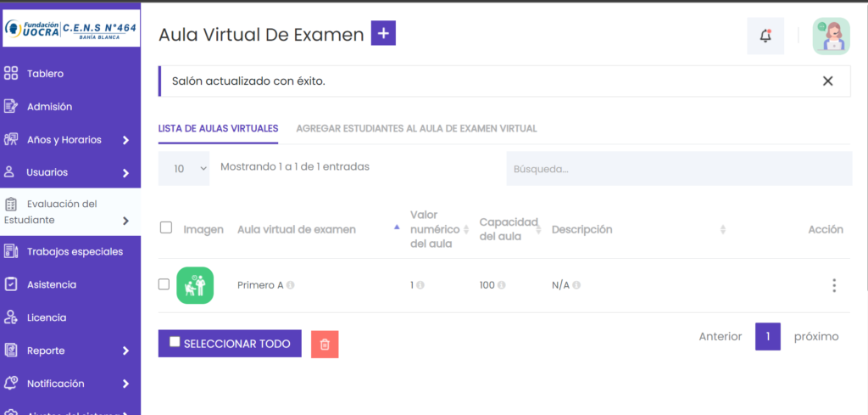Click the 'Imagen' column header

[203, 229]
